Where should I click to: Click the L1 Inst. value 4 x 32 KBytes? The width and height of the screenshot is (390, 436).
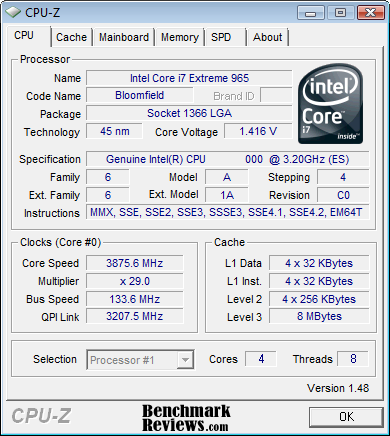click(319, 281)
